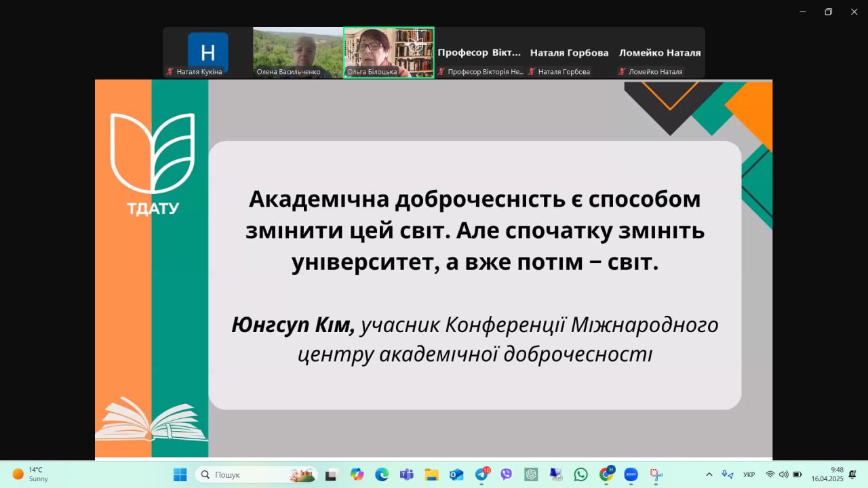Viewport: 868px width, 488px height.
Task: Select Наталя Кукіна participant tile
Action: pyautogui.click(x=208, y=52)
